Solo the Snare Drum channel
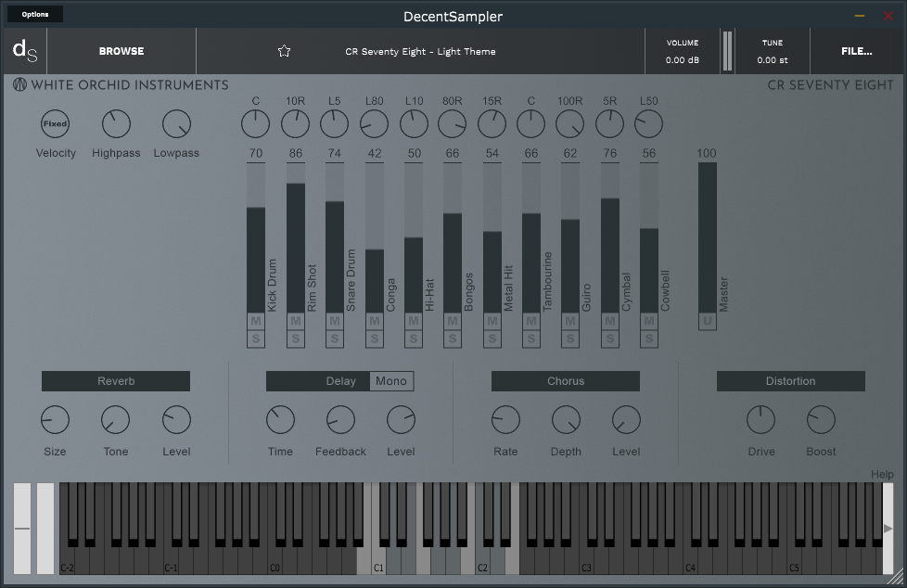This screenshot has width=907, height=588. point(335,339)
